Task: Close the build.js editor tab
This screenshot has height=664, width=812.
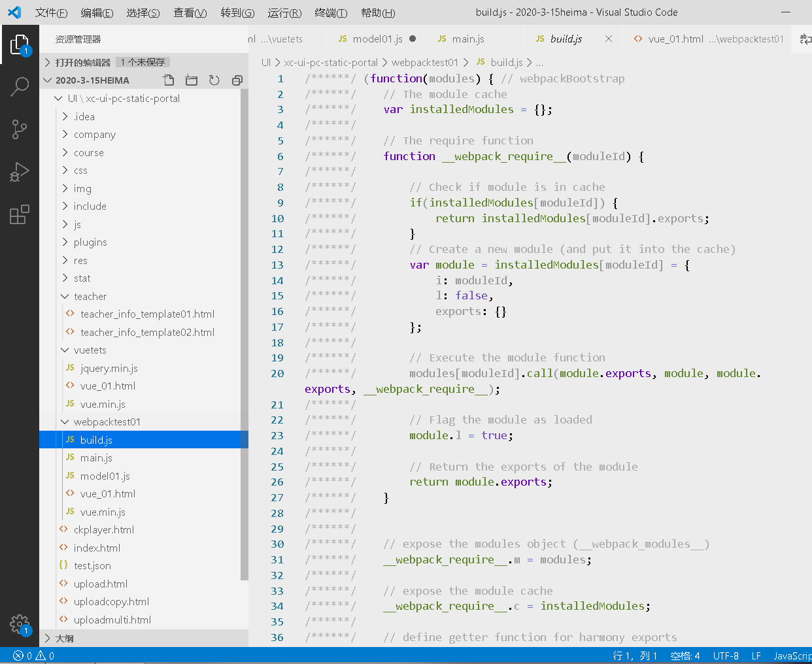Action: (x=609, y=39)
